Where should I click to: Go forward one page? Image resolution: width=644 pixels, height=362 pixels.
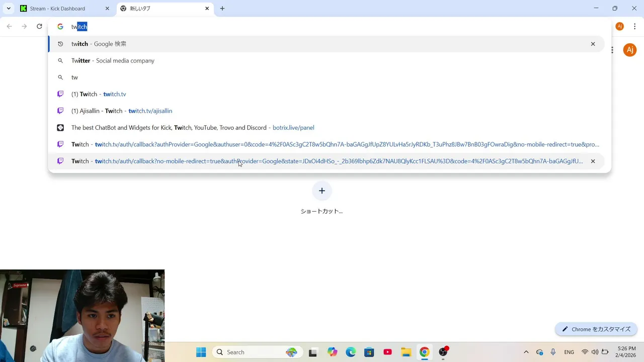coord(24,26)
